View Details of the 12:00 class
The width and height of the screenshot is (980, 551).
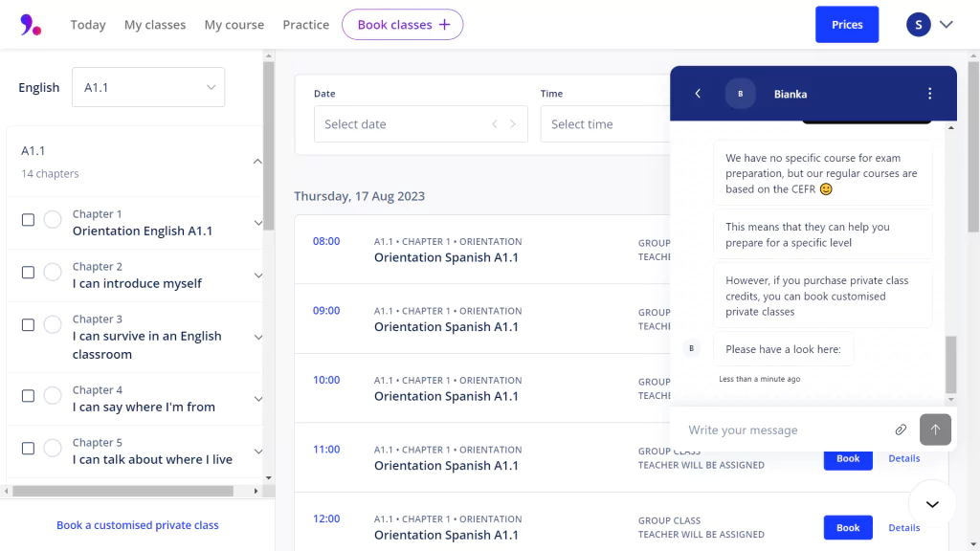[903, 528]
